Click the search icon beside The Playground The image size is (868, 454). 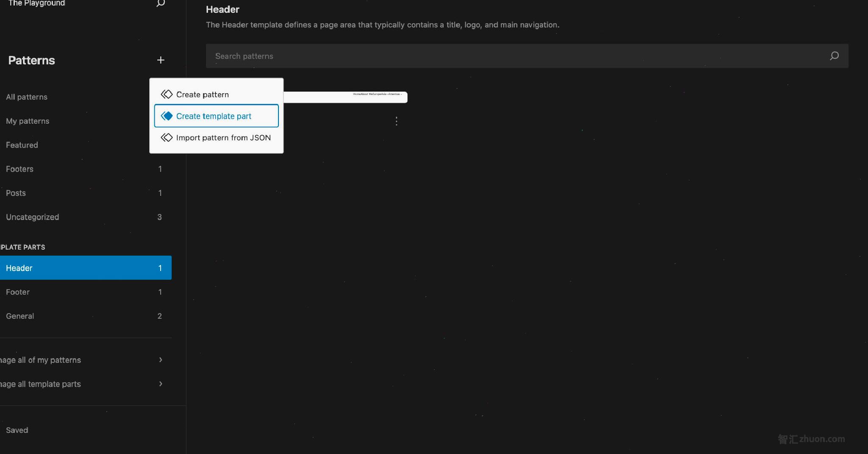point(161,3)
